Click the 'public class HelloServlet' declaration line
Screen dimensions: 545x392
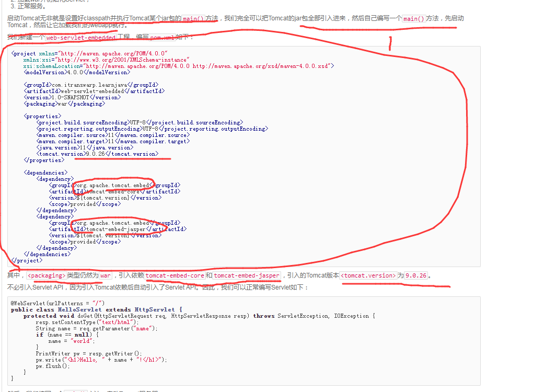click(x=96, y=309)
